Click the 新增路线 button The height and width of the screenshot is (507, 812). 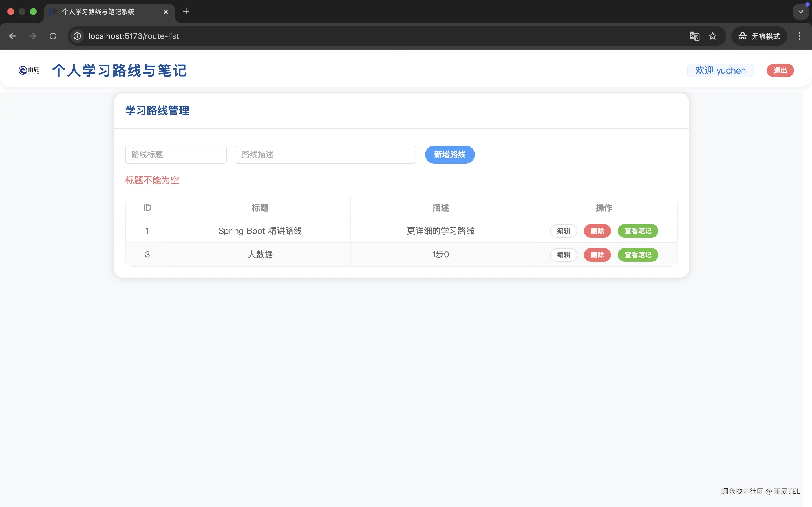click(449, 155)
